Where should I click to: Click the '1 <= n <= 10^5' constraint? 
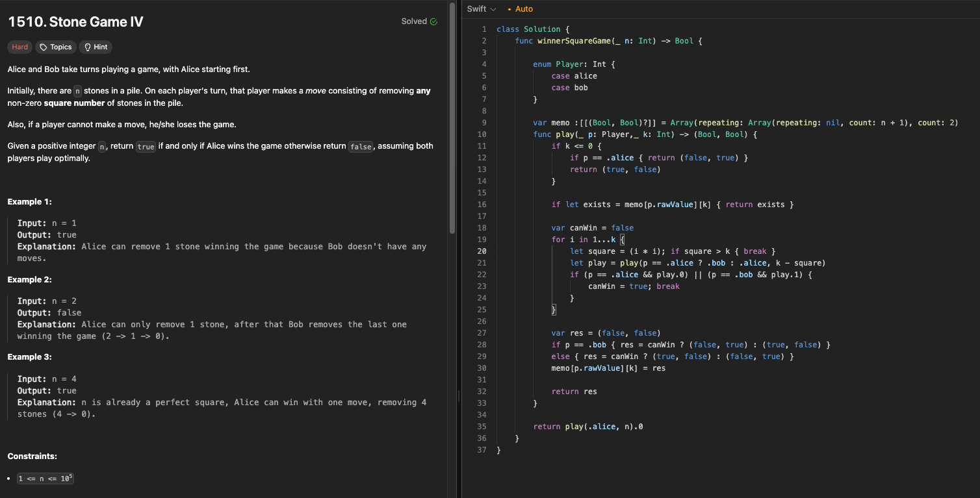coord(45,479)
